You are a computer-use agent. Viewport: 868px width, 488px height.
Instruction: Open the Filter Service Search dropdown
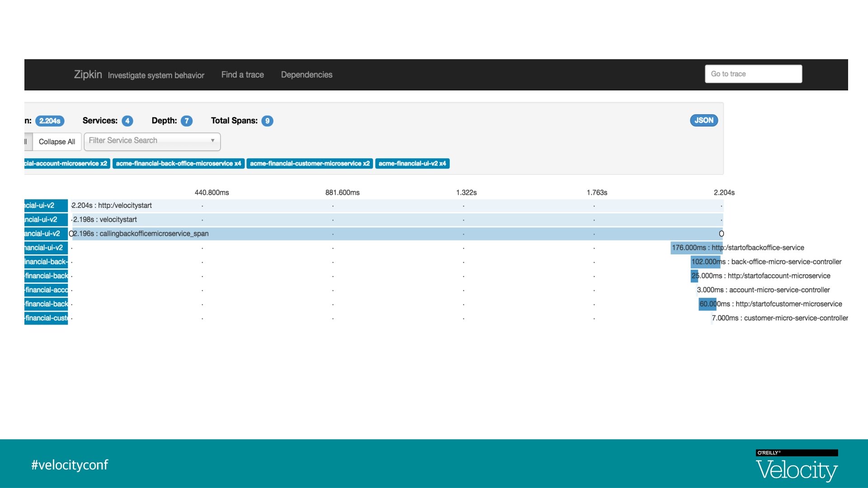click(152, 141)
